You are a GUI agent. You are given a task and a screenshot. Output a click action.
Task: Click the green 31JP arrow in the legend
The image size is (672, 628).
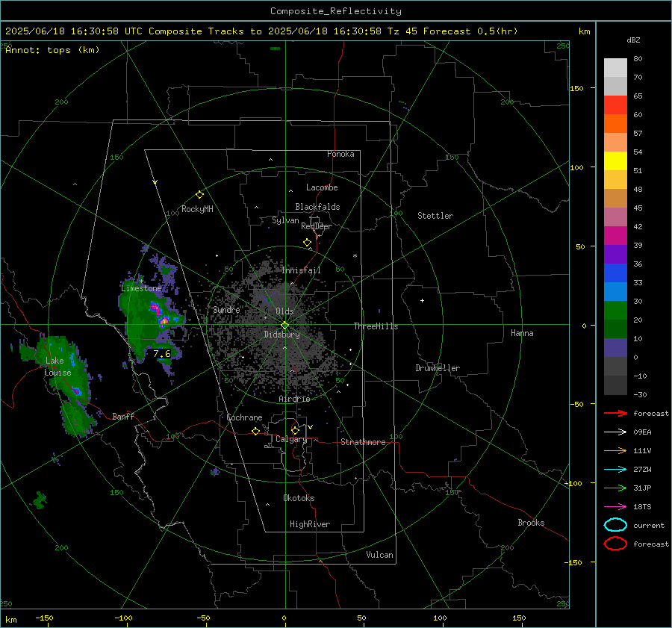615,488
